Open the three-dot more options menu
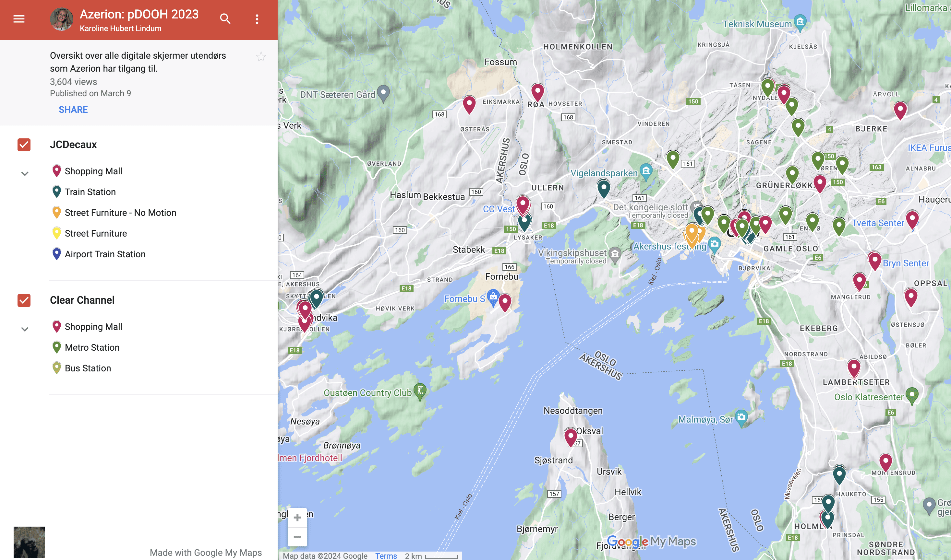951x560 pixels. [257, 19]
